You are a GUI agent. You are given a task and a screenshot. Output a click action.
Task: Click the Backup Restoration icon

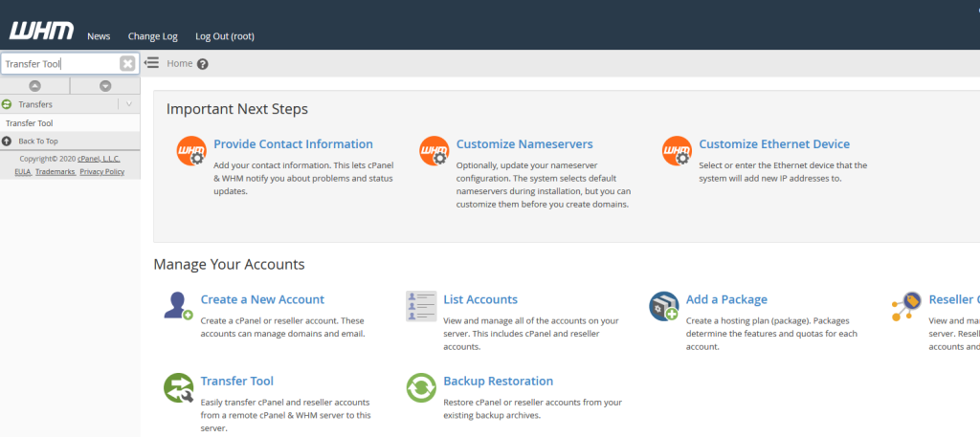coord(421,387)
